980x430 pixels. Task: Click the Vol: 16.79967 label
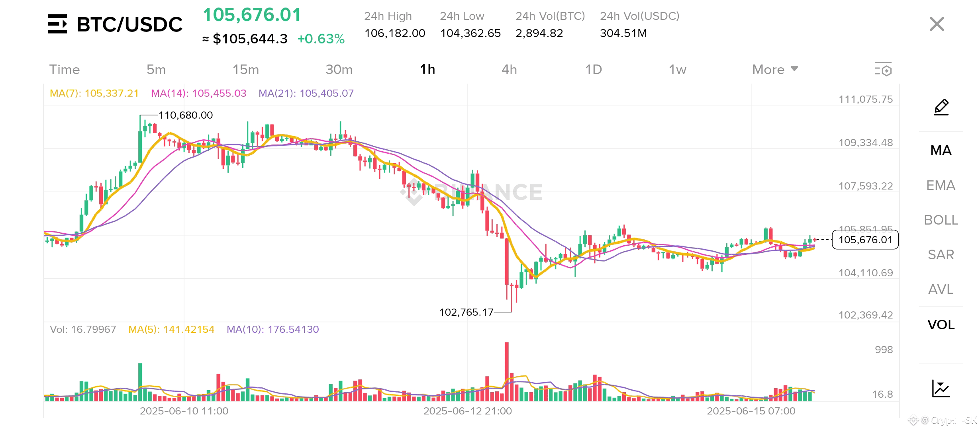pos(83,329)
